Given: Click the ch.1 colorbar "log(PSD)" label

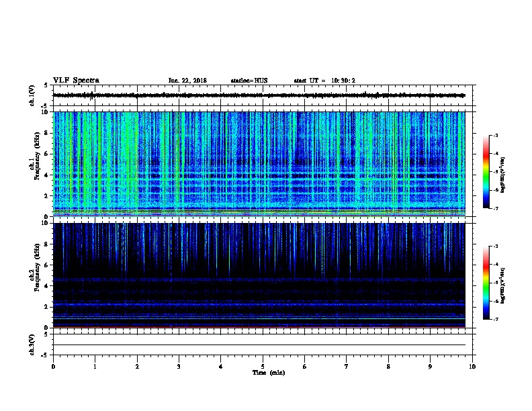Looking at the screenshot, I should [502, 175].
